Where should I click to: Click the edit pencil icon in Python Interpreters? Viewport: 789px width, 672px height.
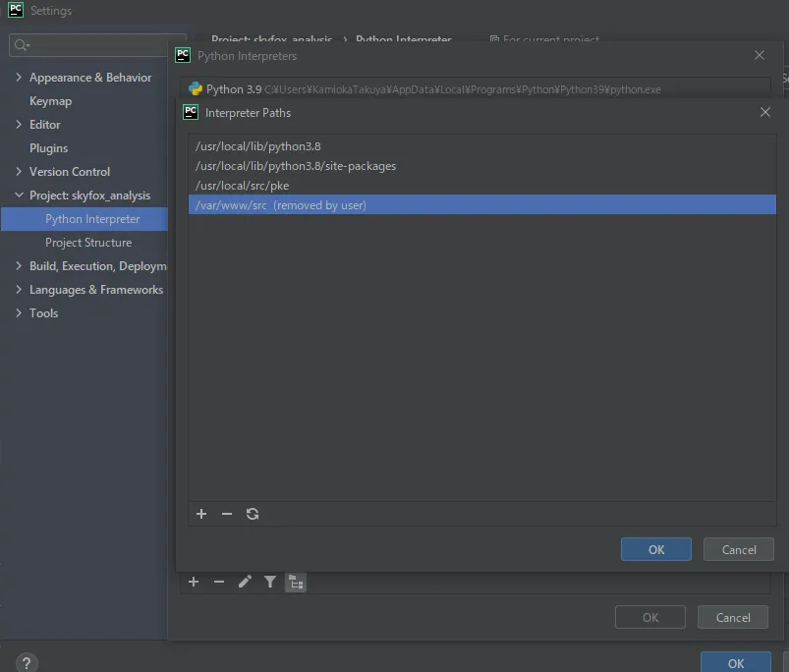point(245,582)
